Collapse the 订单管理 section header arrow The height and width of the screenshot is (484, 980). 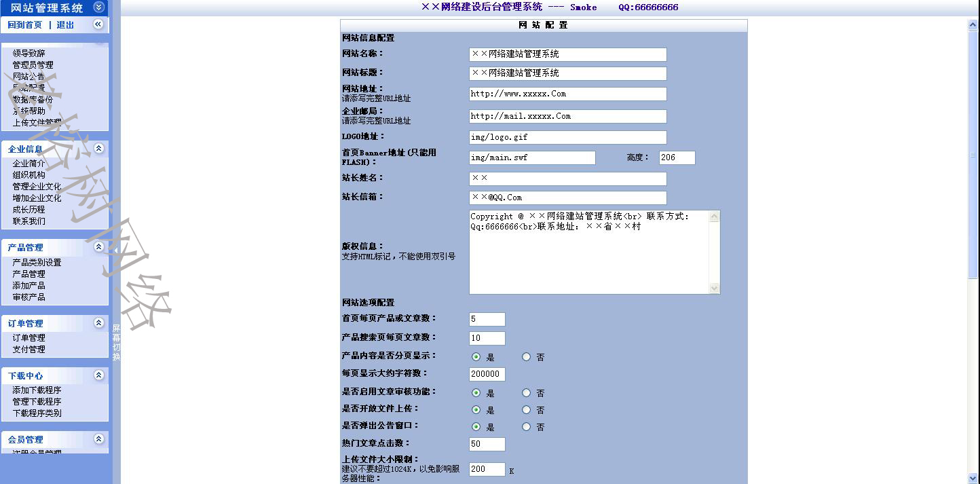[98, 323]
